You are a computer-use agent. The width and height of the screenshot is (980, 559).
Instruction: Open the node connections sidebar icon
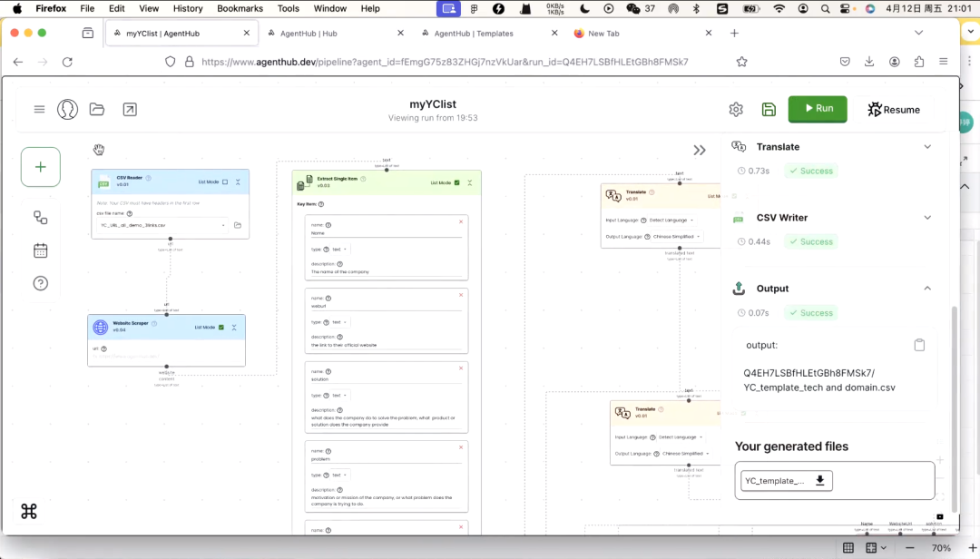[41, 218]
